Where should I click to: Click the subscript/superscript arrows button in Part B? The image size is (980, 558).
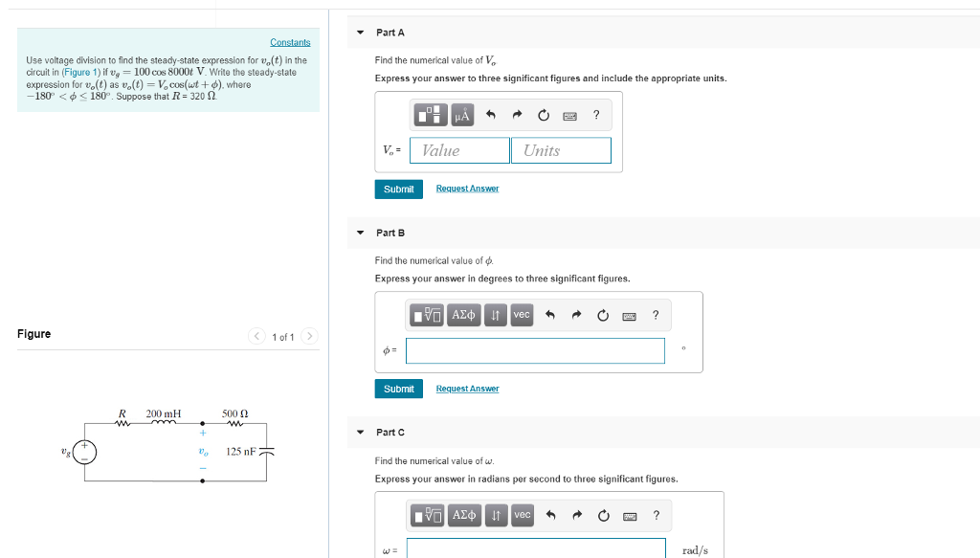pos(496,315)
